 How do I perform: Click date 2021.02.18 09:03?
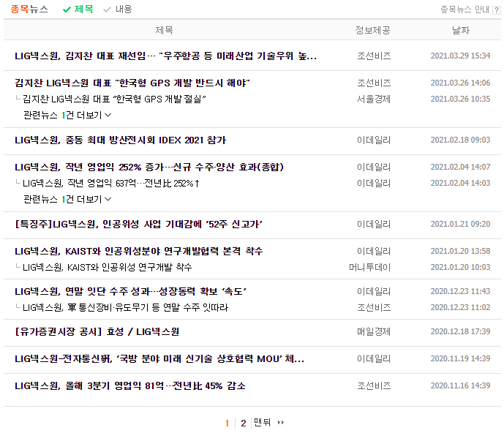[x=460, y=140]
